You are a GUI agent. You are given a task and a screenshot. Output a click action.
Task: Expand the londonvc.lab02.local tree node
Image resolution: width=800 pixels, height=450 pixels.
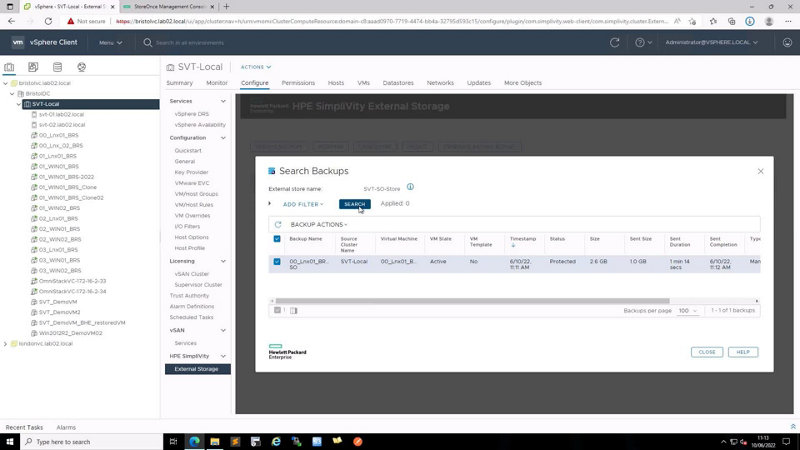[x=6, y=344]
